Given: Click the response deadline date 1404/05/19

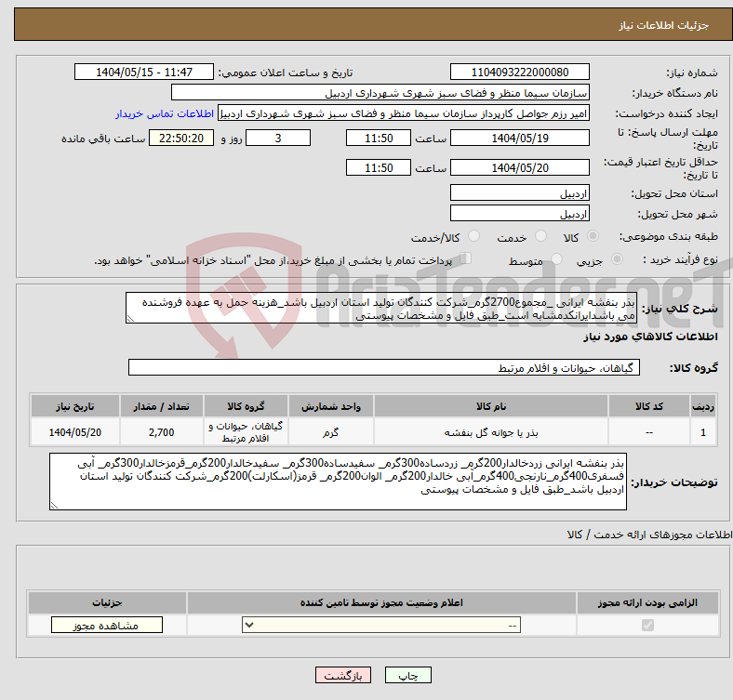Looking at the screenshot, I should [x=520, y=138].
